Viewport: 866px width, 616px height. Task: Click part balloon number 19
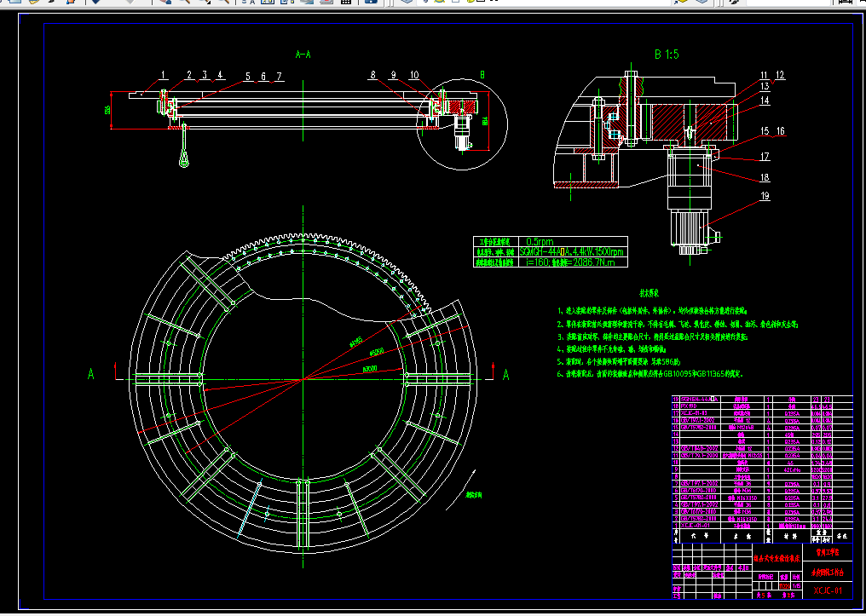pyautogui.click(x=765, y=196)
